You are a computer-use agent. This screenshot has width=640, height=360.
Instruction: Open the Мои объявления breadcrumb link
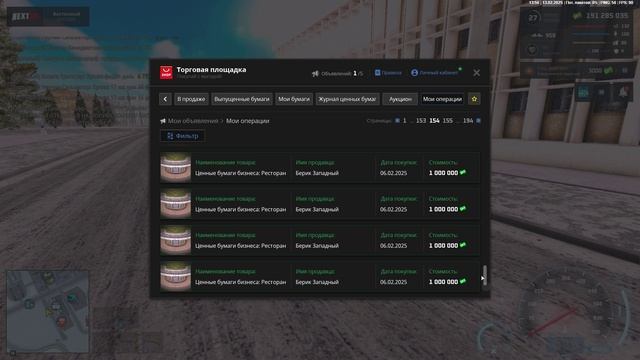click(x=193, y=121)
